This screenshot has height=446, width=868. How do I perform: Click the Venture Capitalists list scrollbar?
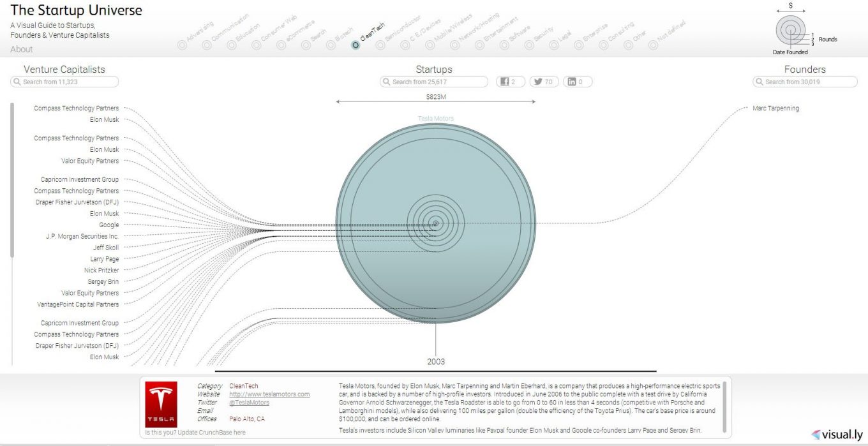(11, 180)
